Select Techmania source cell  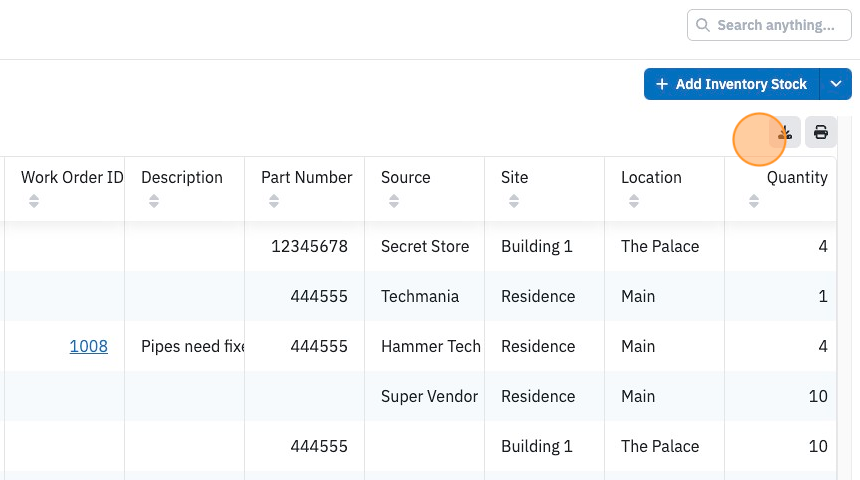(425, 296)
